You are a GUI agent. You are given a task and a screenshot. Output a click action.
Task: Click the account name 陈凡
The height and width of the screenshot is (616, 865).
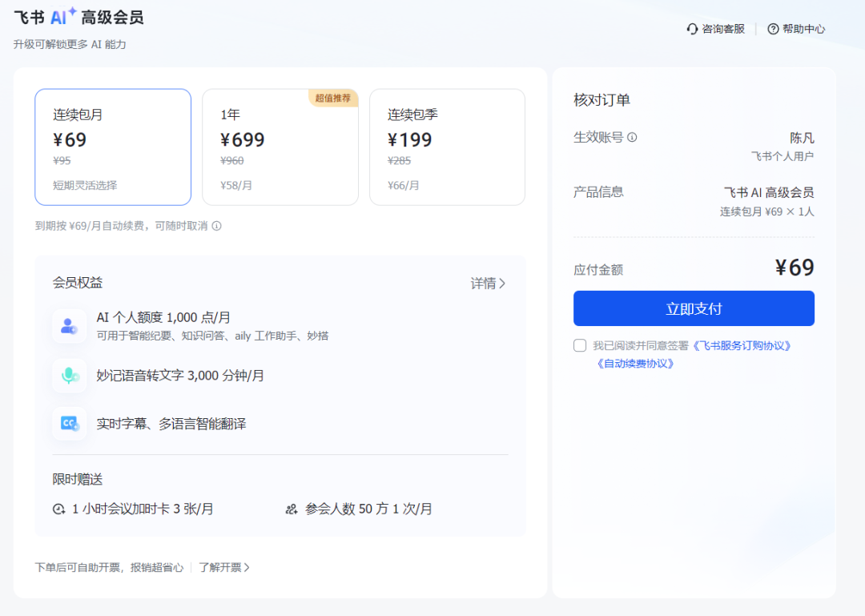[803, 137]
